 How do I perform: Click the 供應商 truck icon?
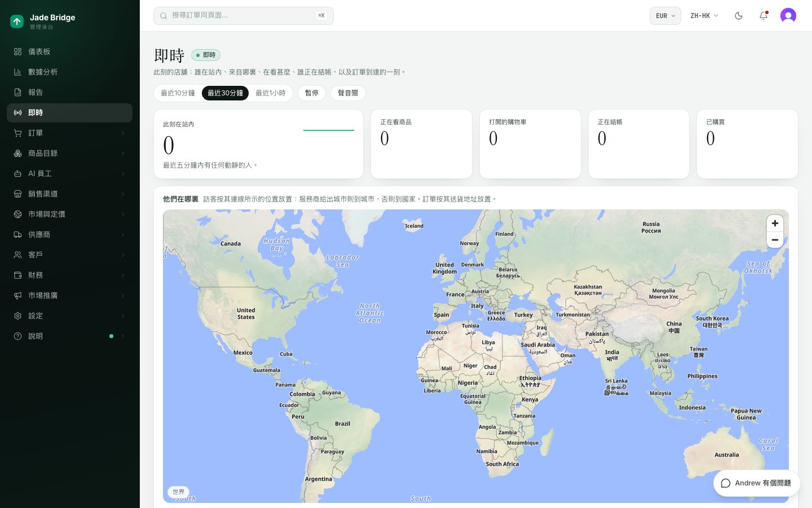[18, 235]
